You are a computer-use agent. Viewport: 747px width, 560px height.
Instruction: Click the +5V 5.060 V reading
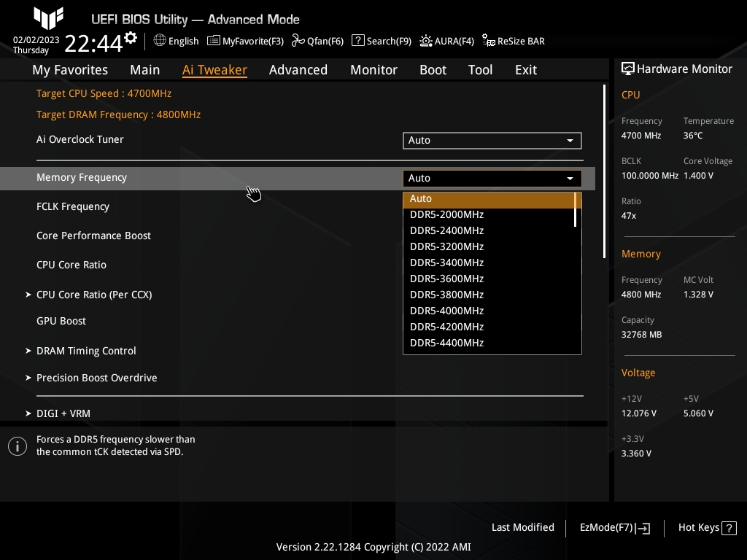click(698, 413)
